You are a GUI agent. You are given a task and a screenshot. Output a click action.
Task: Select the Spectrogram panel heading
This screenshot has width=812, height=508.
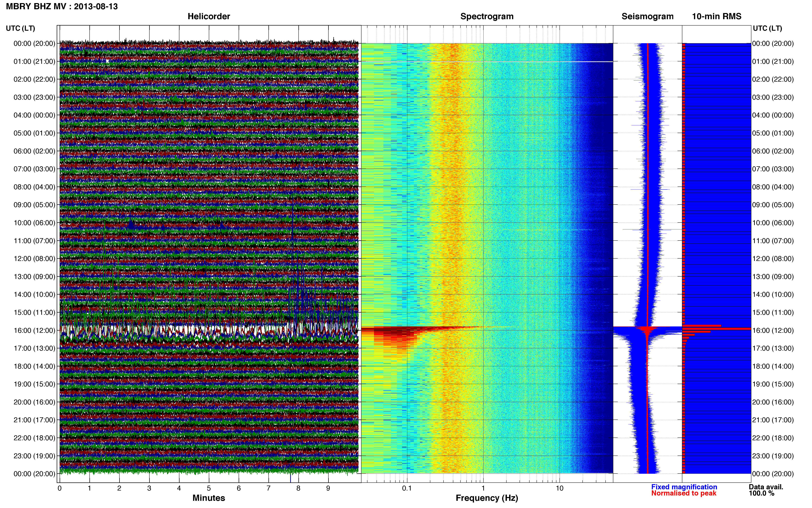(x=487, y=16)
